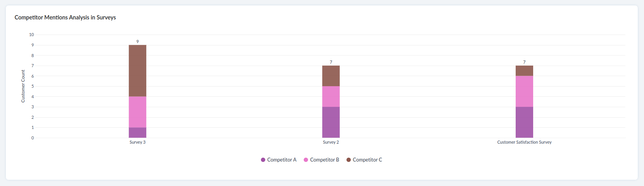Click Competitor A segment of Survey 2 bar

(x=331, y=122)
